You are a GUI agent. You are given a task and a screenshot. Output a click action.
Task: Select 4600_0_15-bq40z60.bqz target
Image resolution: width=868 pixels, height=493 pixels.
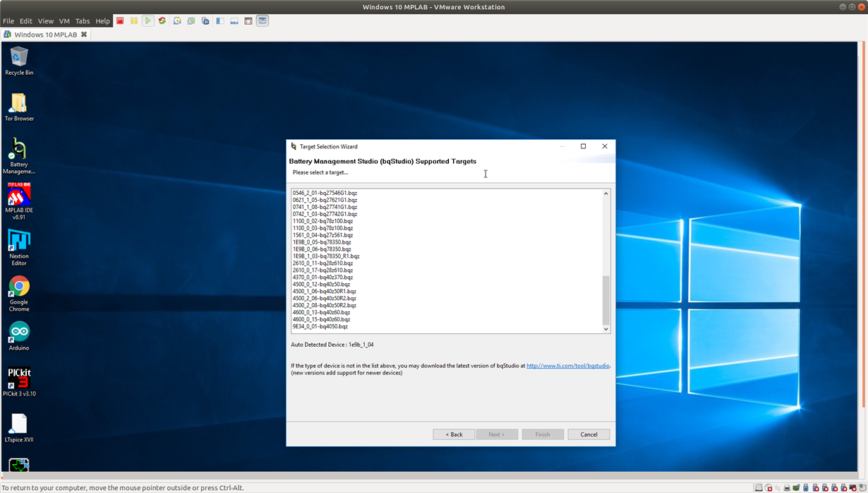coord(321,320)
